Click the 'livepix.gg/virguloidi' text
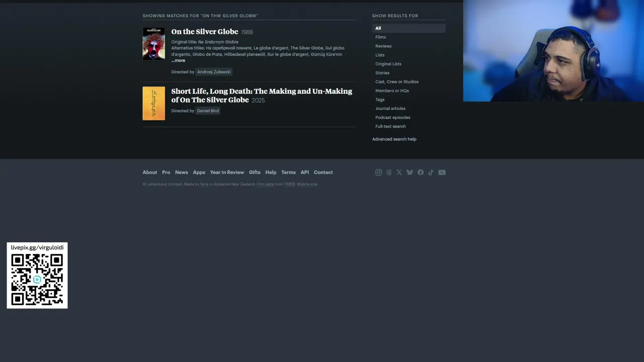The image size is (644, 362). [x=37, y=247]
